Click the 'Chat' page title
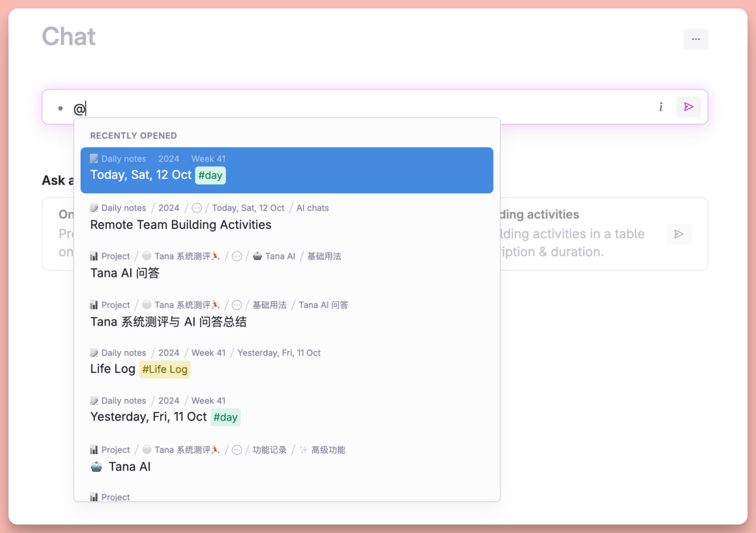756x533 pixels. (69, 36)
